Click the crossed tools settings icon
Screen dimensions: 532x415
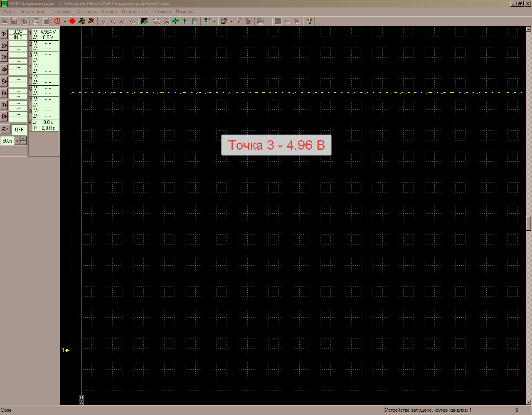pos(91,21)
